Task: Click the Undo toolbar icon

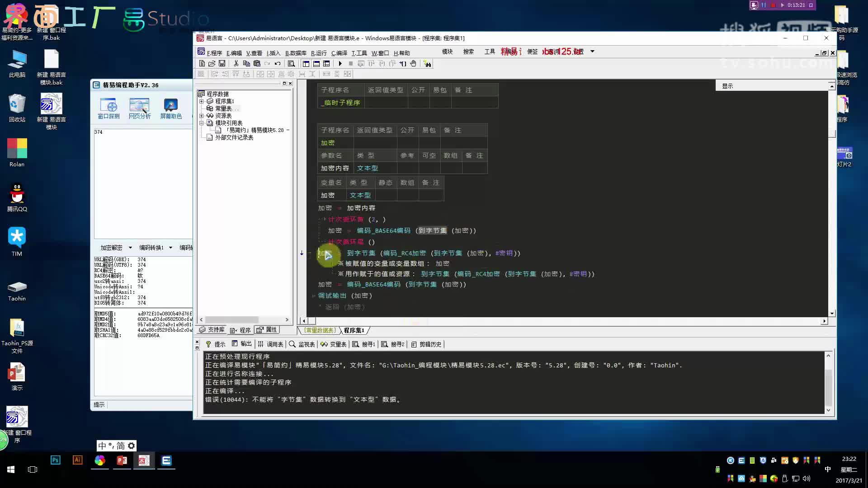Action: coord(278,64)
